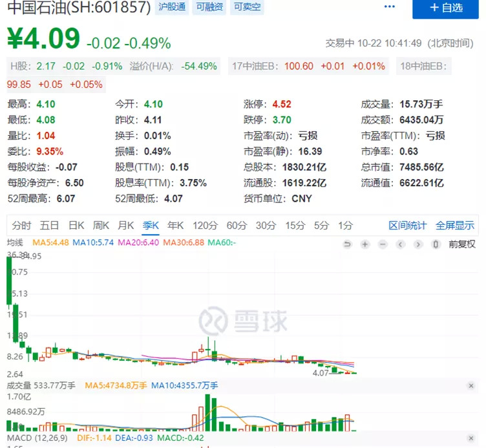
Task: Close the MACD indicator panel
Action: [x=470, y=438]
